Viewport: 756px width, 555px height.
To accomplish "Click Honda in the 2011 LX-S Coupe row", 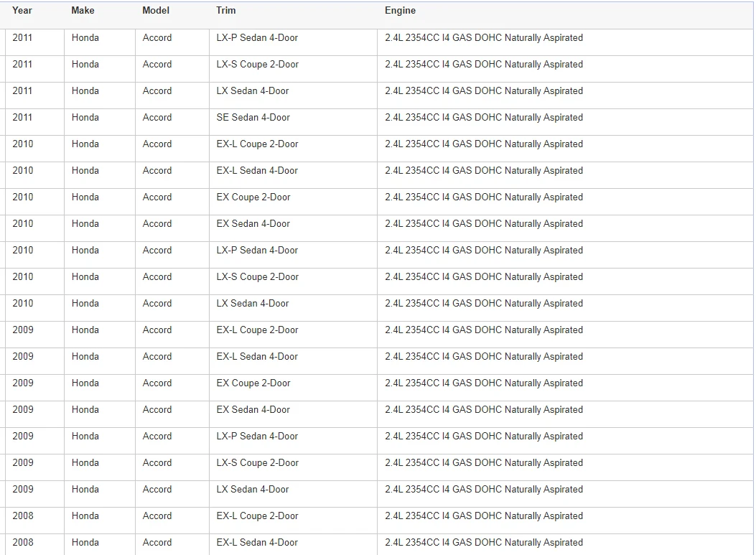I will 85,64.
